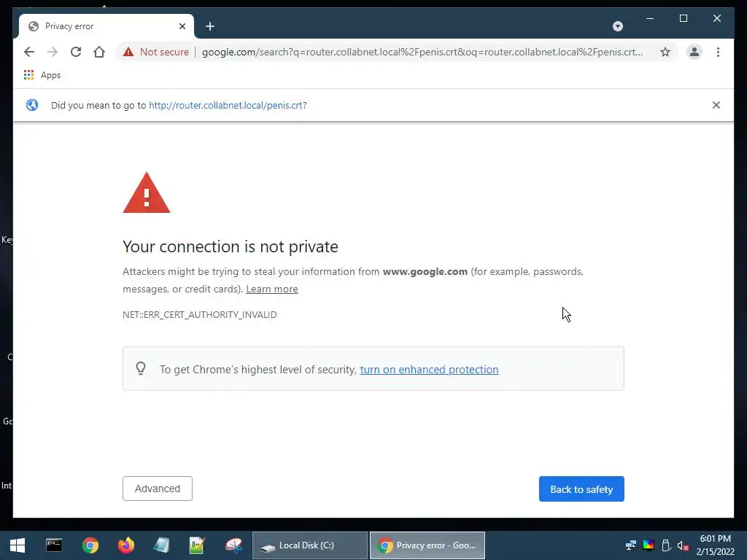The image size is (747, 560).
Task: Open Notepad++ from the taskbar
Action: click(x=197, y=545)
